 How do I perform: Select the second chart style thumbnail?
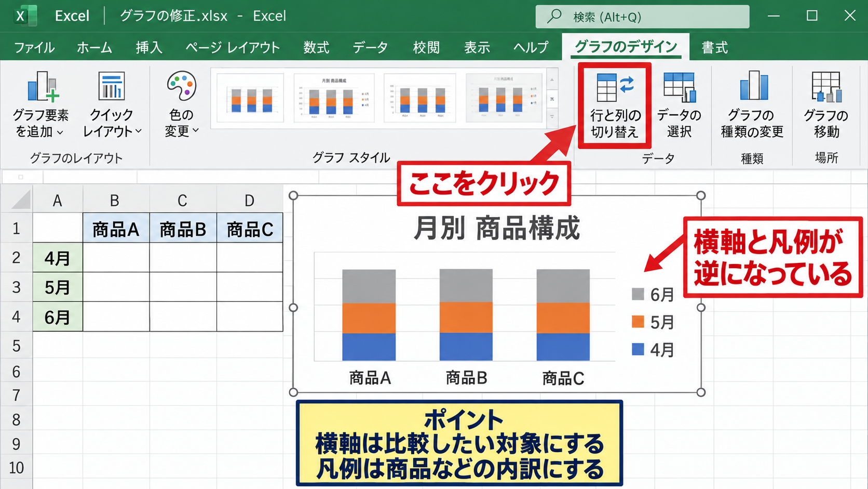click(334, 98)
